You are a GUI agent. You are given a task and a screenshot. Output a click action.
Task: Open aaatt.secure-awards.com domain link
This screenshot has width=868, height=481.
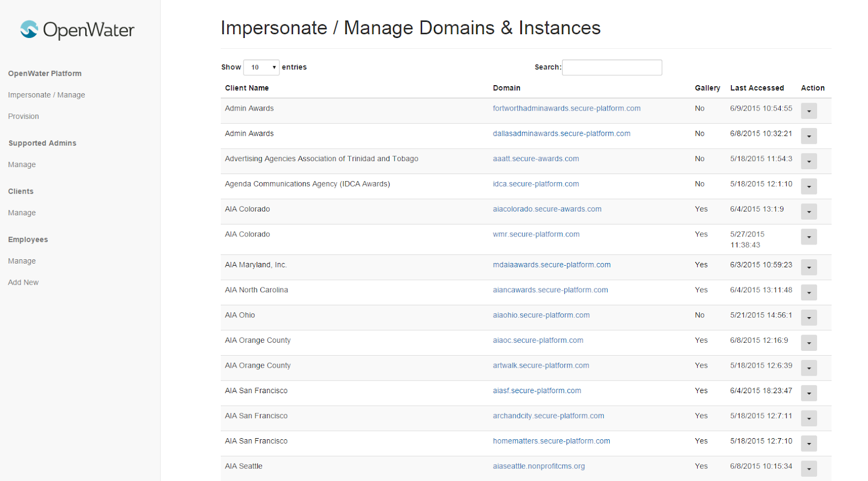coord(535,159)
